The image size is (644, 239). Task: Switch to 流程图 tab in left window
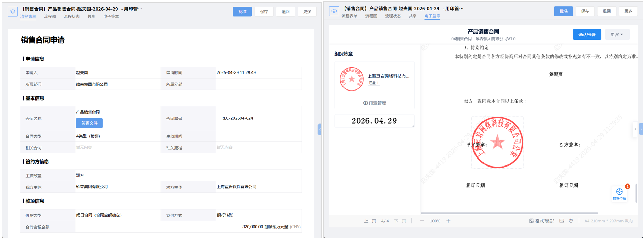[50, 16]
